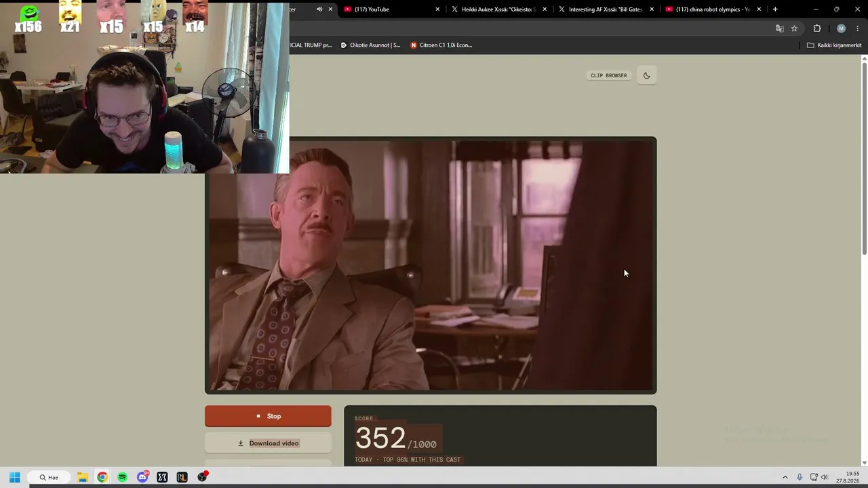The height and width of the screenshot is (488, 868).
Task: Open the Chrome three-dot menu
Action: point(858,28)
